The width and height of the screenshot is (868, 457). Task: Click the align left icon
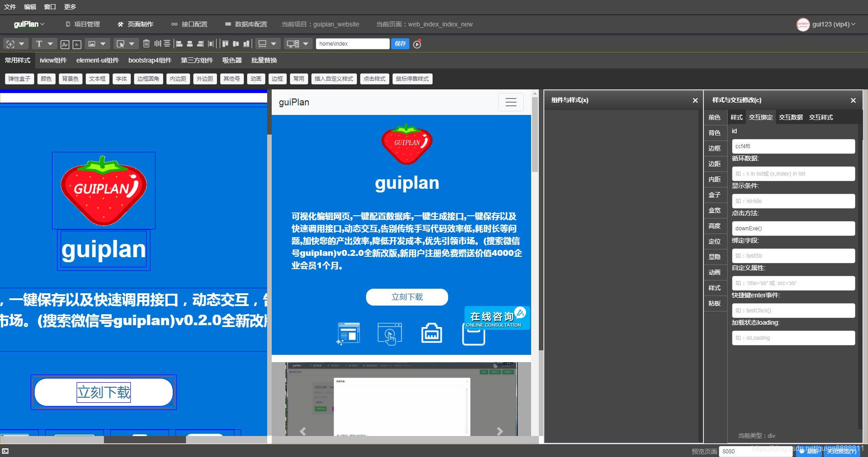tap(179, 44)
